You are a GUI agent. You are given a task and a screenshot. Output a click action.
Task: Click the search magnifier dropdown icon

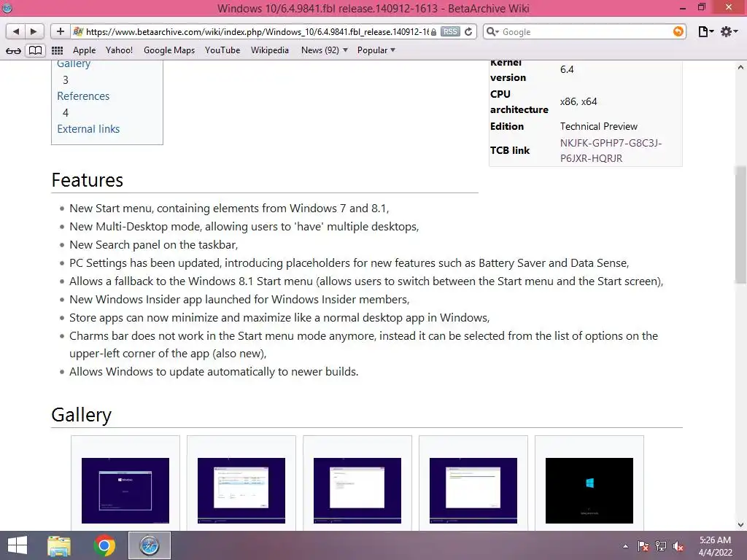492,31
